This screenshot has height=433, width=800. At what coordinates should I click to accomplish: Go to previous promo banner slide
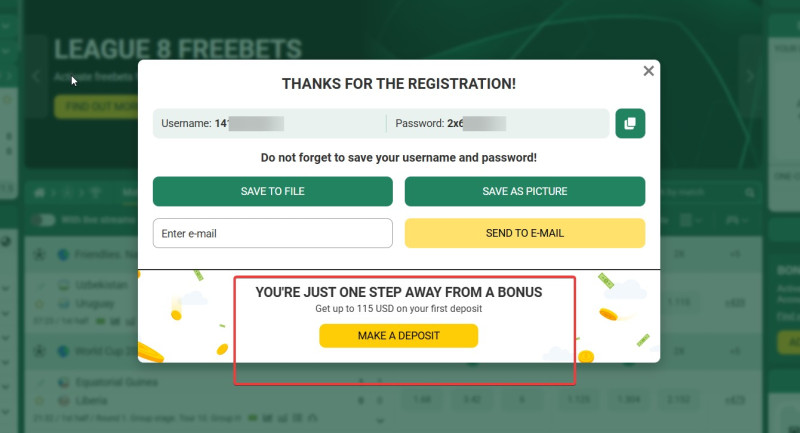tap(37, 76)
